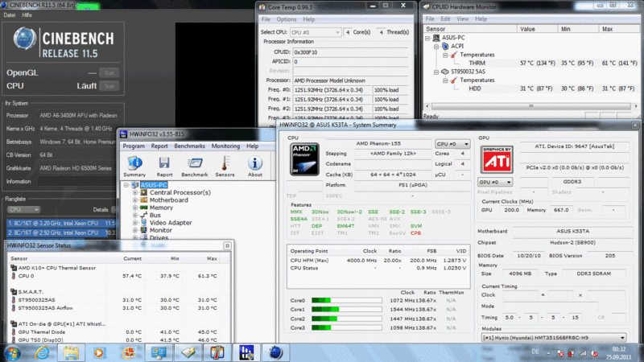The width and height of the screenshot is (644, 362).
Task: Click the Information input field in Cinebench
Action: pos(76,182)
